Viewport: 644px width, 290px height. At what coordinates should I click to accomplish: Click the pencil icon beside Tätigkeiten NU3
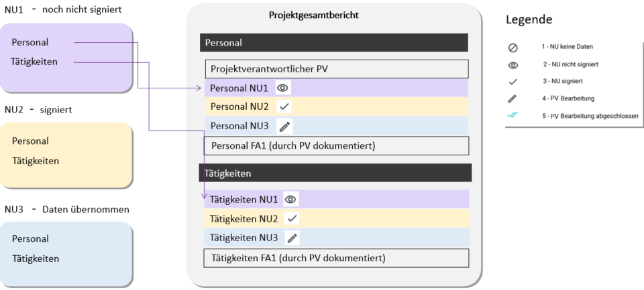click(x=292, y=237)
